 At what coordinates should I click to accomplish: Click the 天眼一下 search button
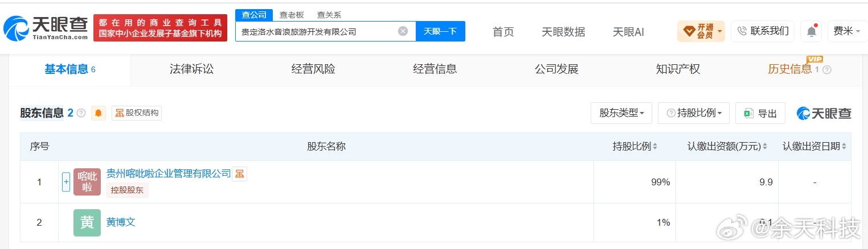tap(440, 31)
